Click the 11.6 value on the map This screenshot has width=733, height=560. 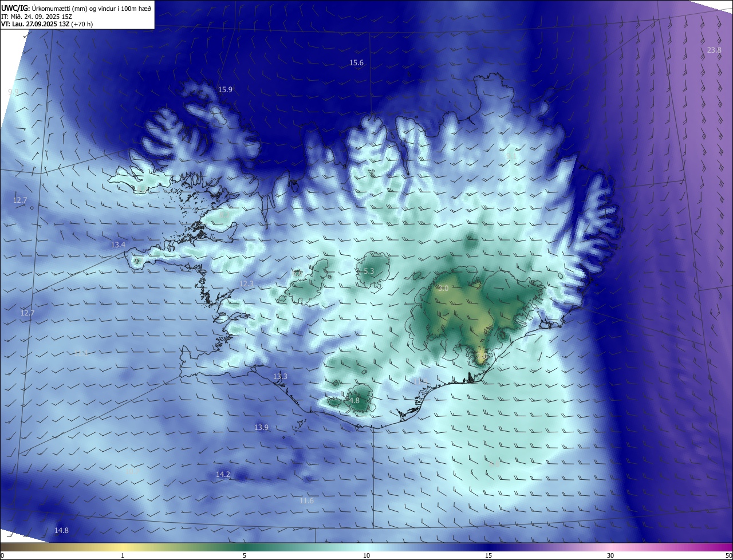[x=306, y=501]
